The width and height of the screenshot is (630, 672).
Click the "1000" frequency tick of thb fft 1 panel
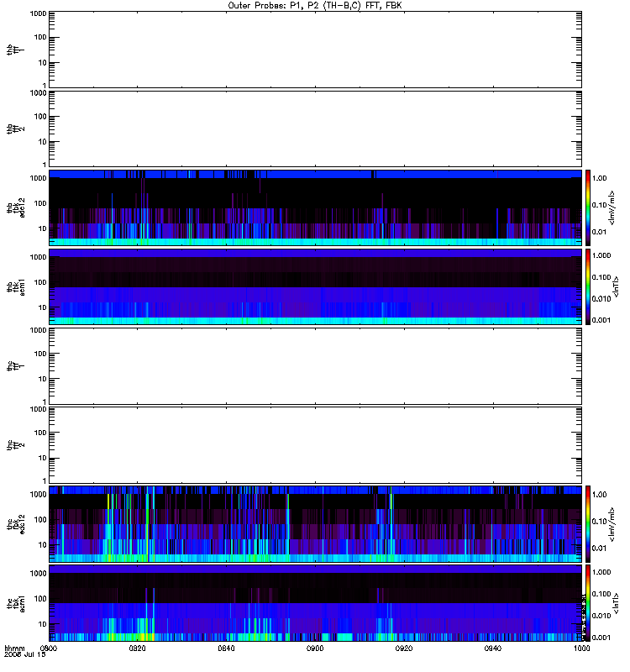point(38,13)
